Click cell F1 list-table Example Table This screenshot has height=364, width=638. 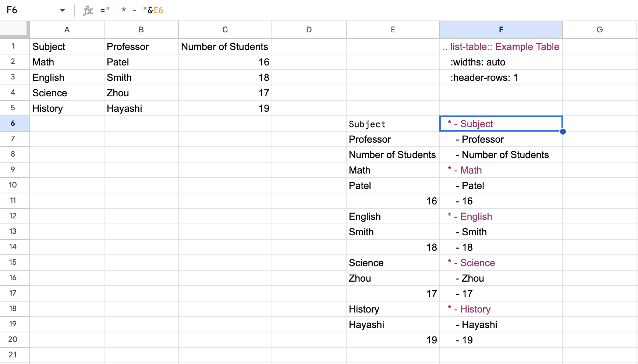(x=501, y=47)
